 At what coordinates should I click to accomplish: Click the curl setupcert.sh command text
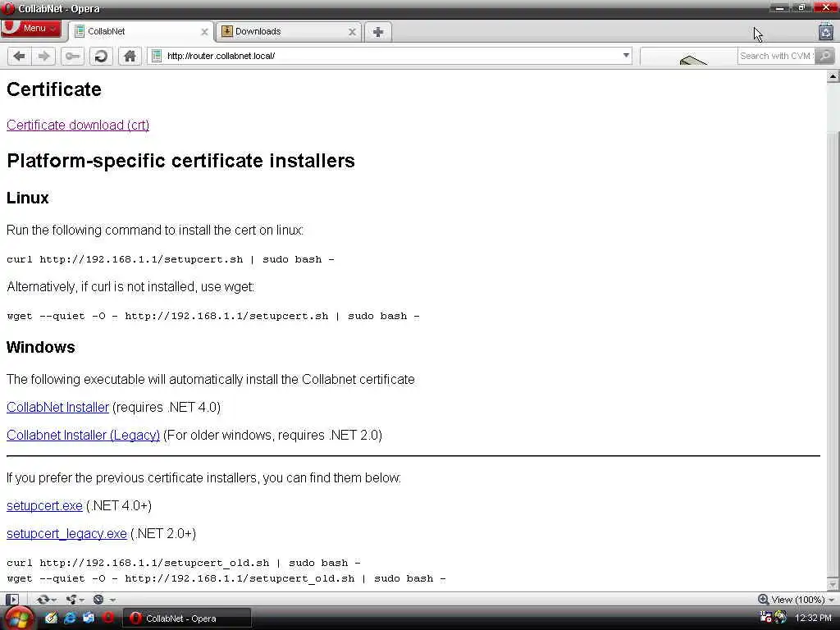tap(171, 259)
